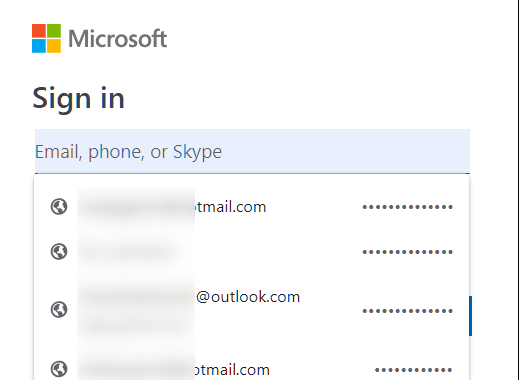This screenshot has width=520, height=380.
Task: Click the Sign in heading
Action: pos(79,98)
